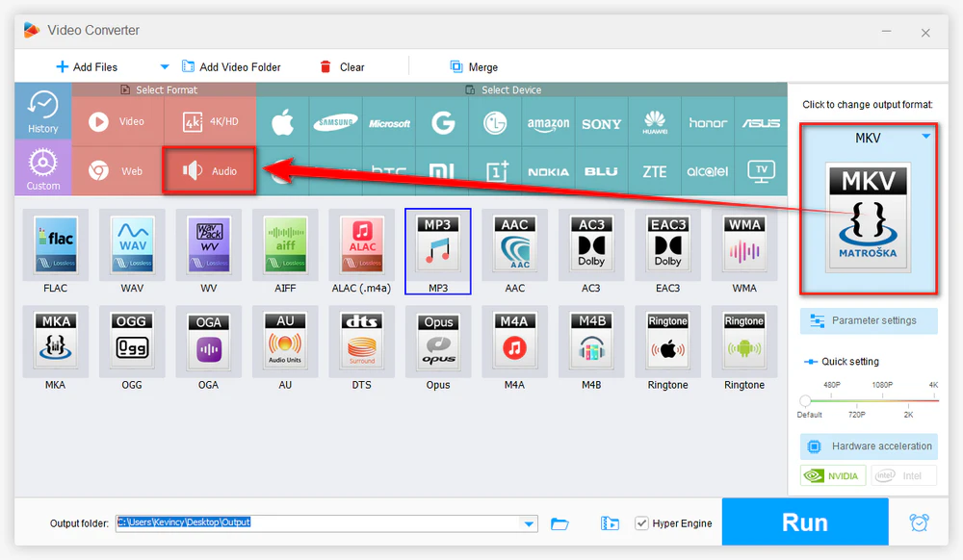This screenshot has width=963, height=560.
Task: Click Add Video Folder
Action: (231, 66)
